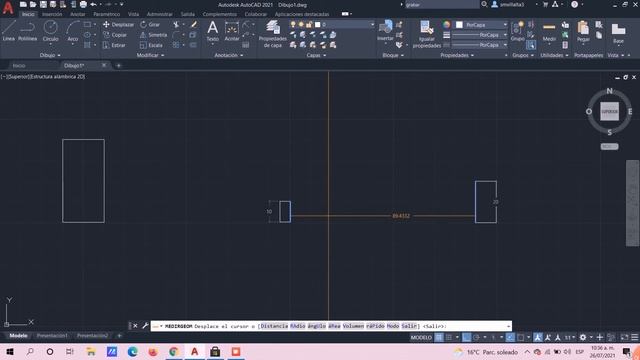
Task: Toggle ortho mode in status bar
Action: [x=466, y=337]
